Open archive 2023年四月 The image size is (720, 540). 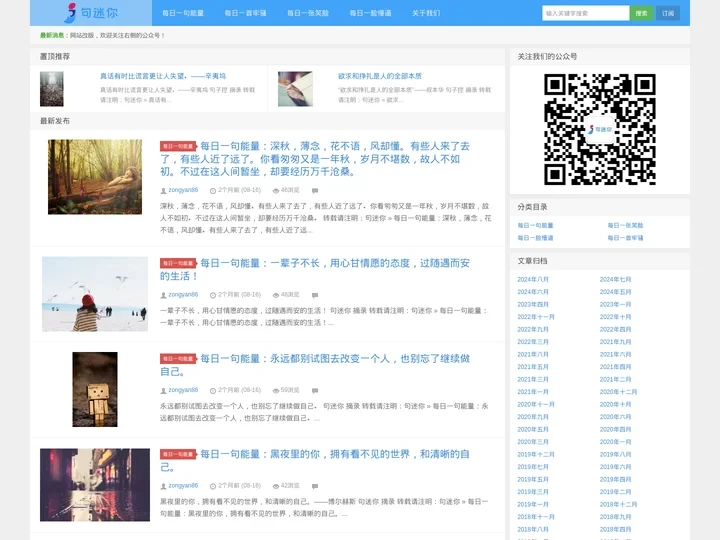pos(533,304)
